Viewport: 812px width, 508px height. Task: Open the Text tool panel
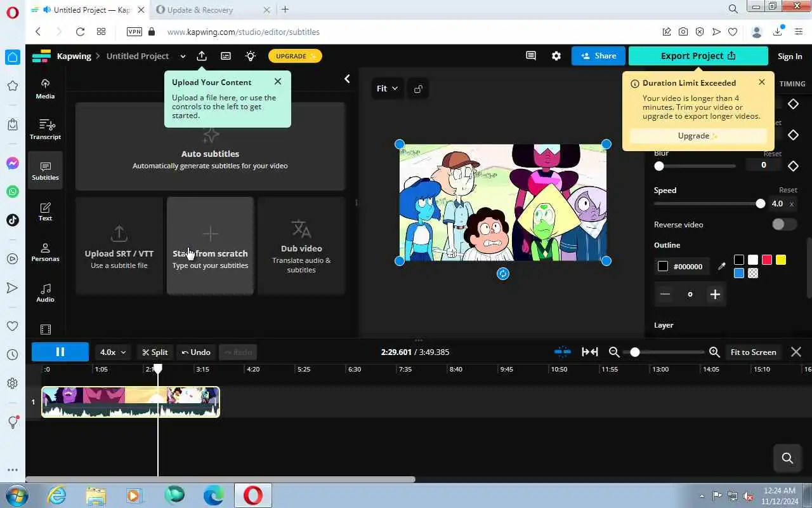click(x=45, y=211)
